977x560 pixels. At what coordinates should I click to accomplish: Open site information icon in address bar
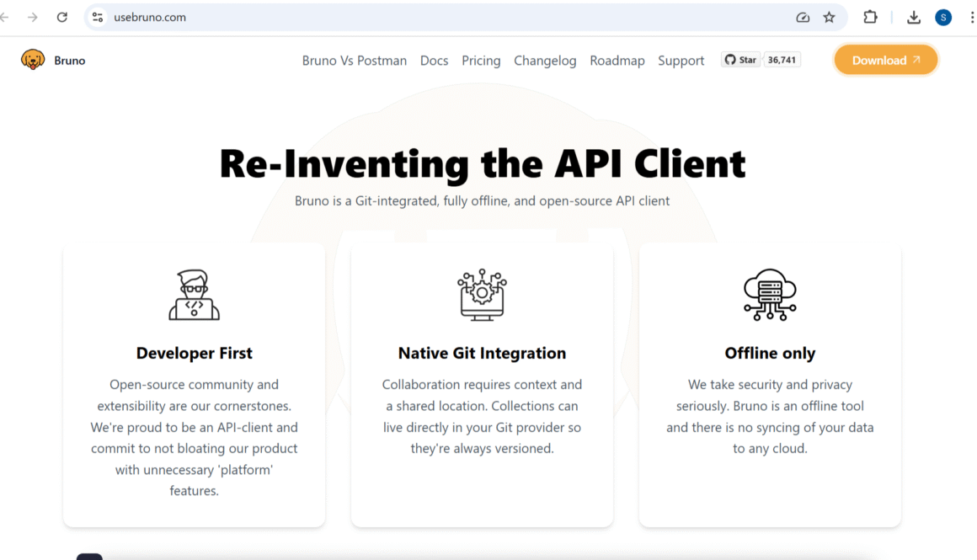(x=98, y=18)
